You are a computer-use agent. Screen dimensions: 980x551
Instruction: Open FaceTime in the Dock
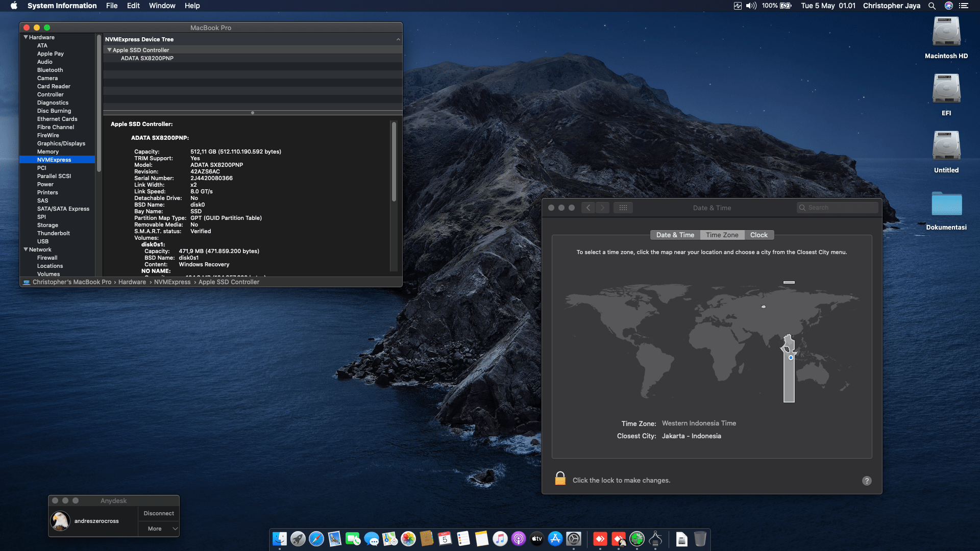pos(353,539)
